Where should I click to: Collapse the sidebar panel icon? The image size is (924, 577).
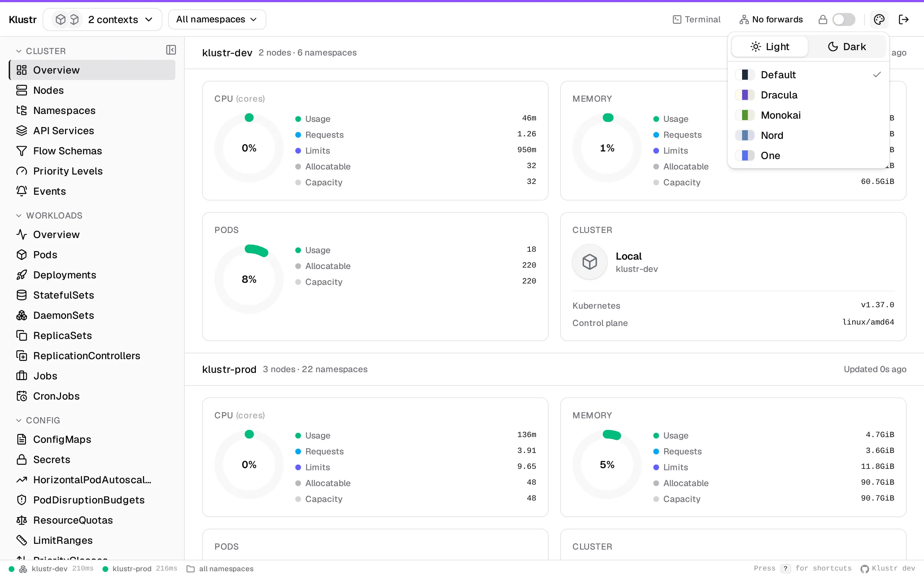(171, 50)
